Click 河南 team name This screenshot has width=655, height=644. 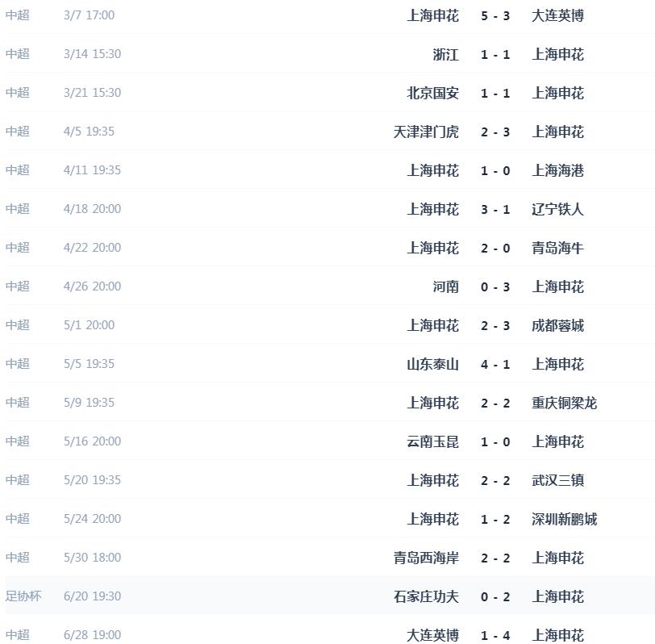(x=446, y=286)
